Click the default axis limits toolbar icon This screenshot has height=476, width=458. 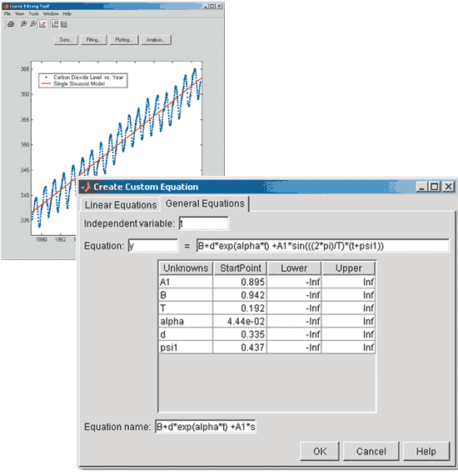click(42, 24)
